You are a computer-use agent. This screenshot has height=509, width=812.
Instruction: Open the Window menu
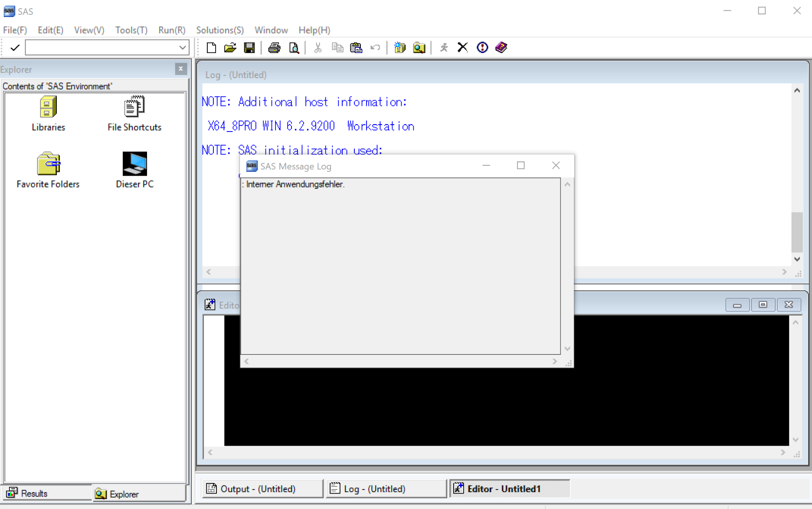[x=271, y=30]
